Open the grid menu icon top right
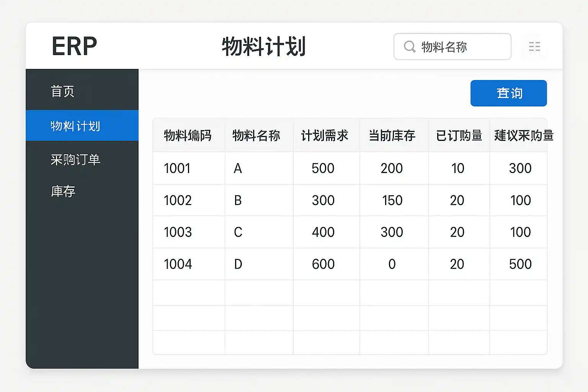This screenshot has width=588, height=392. point(534,47)
